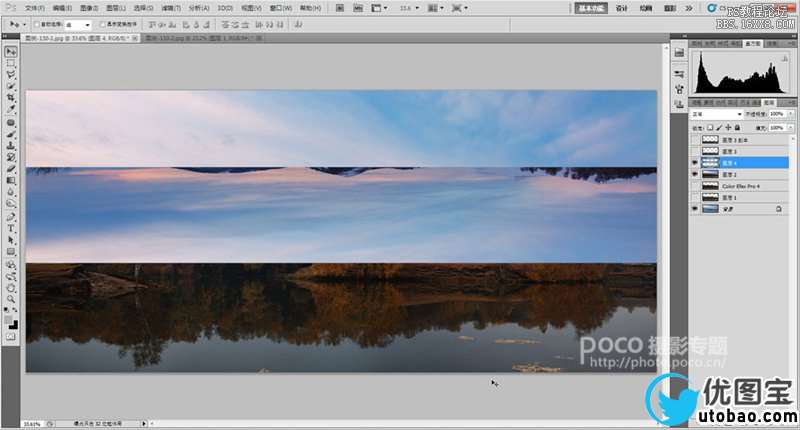Viewport: 800px width, 430px height.
Task: Open Mini Bridge from the top bar
Action: point(358,8)
